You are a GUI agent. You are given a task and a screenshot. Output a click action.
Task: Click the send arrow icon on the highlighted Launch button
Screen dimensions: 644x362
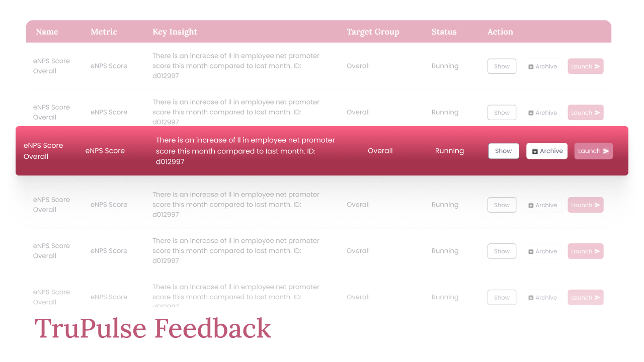click(606, 151)
